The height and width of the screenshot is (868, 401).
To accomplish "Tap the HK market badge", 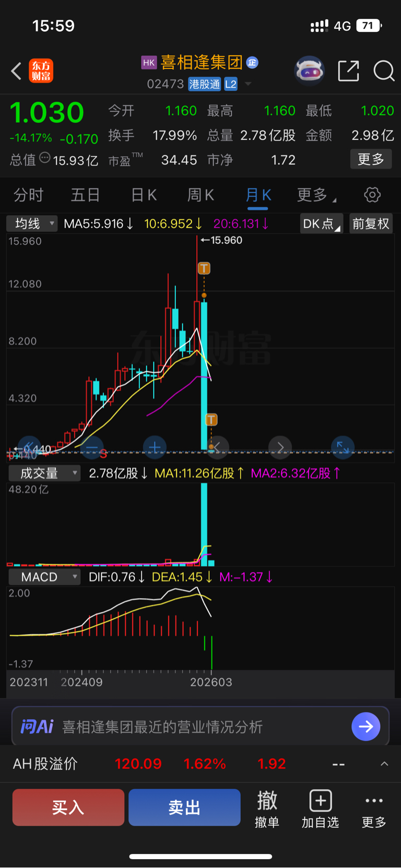I will (149, 63).
